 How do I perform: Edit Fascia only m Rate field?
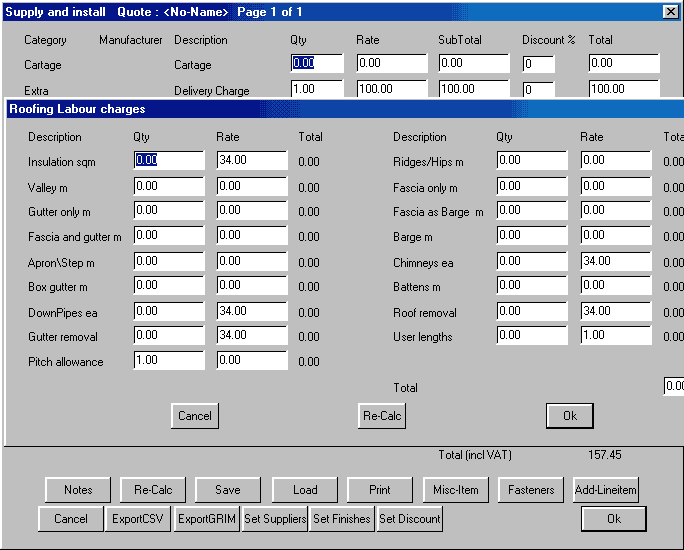click(616, 186)
